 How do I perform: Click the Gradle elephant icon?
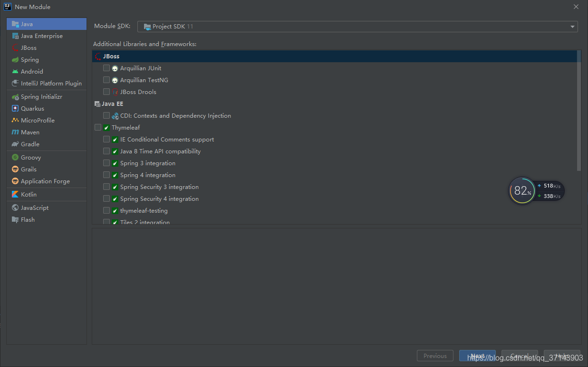(15, 144)
